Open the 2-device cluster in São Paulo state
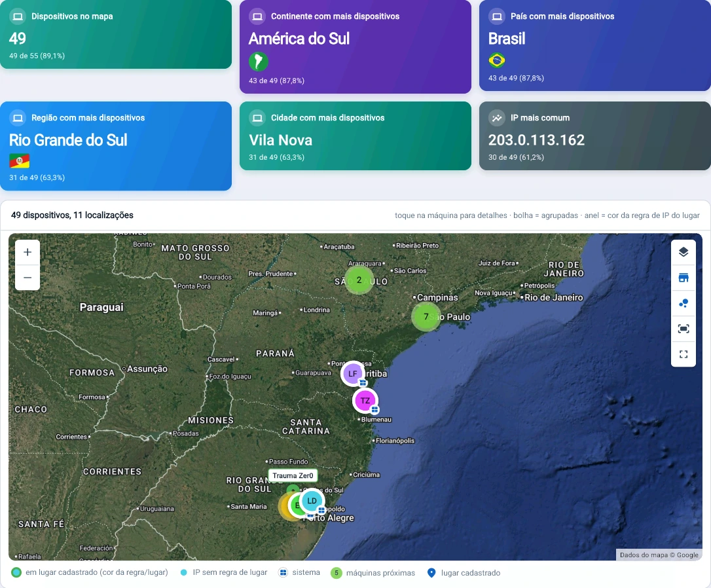711x588 pixels. (x=359, y=280)
